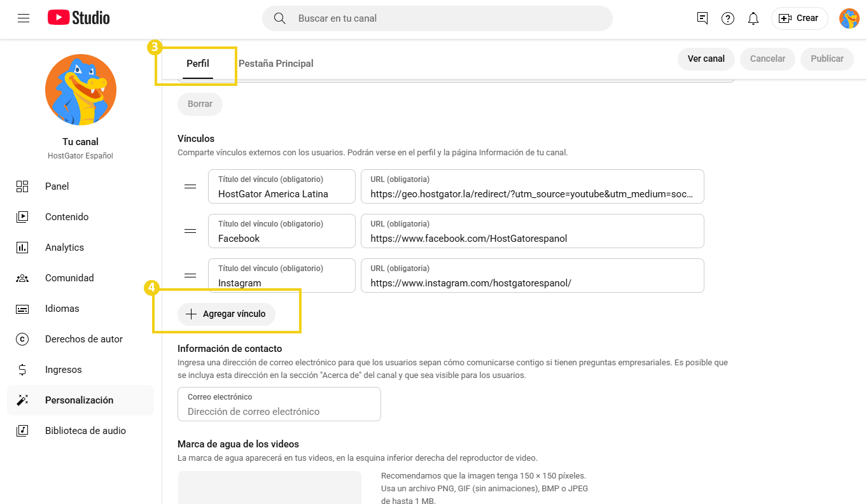The image size is (866, 504).
Task: Open the feedback comment icon
Action: tap(702, 18)
